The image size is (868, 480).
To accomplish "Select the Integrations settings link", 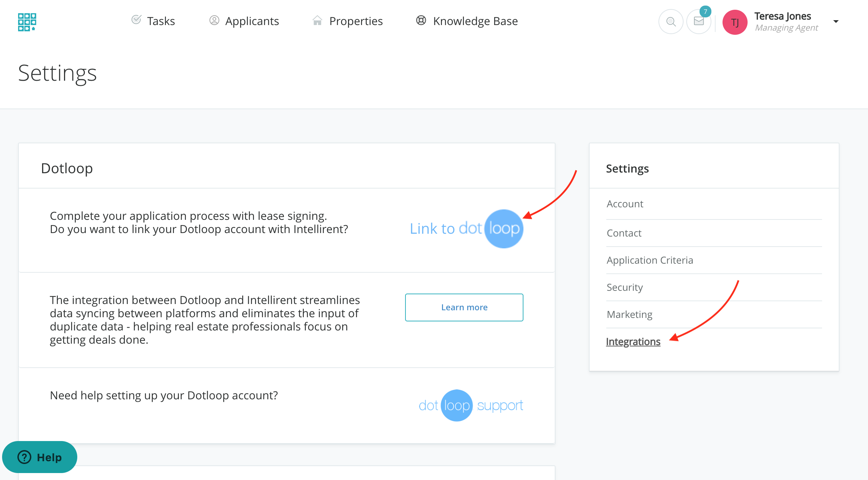I will [x=633, y=342].
